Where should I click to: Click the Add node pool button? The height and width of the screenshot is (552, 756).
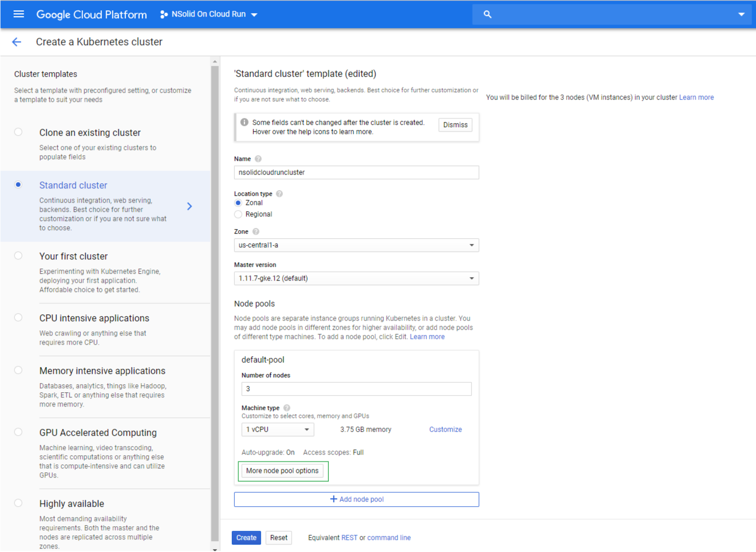click(356, 499)
